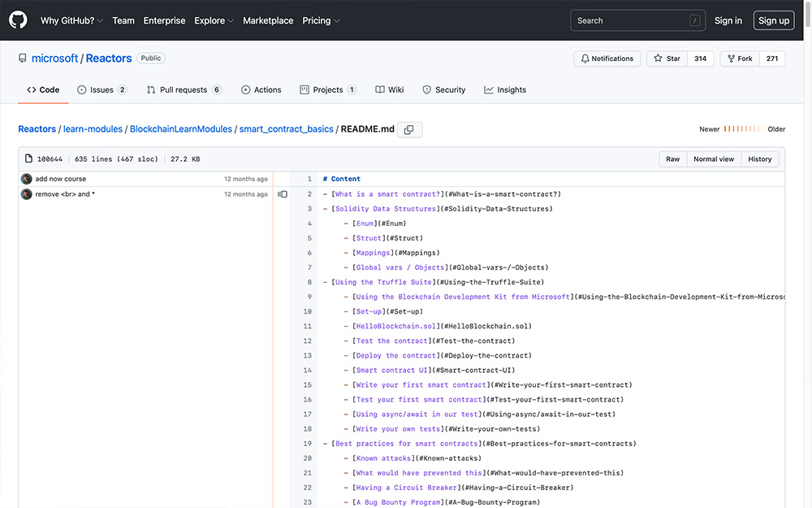
Task: Click line number 19
Action: [307, 444]
